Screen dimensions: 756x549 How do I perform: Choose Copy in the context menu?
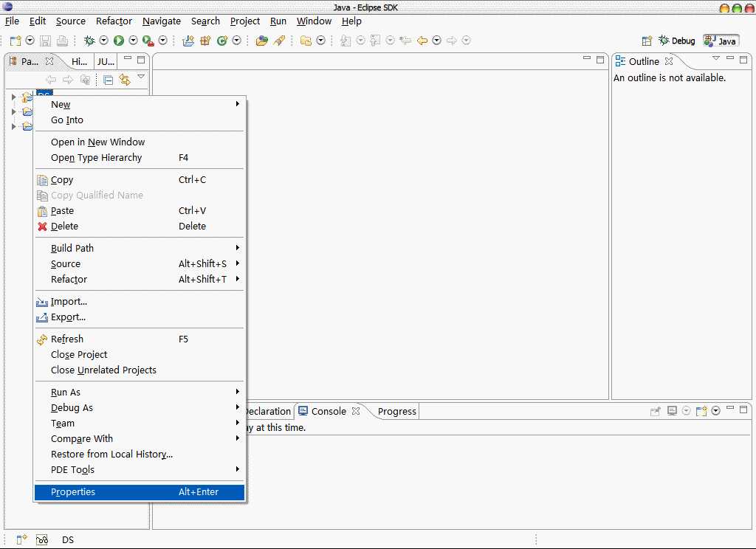click(x=140, y=180)
